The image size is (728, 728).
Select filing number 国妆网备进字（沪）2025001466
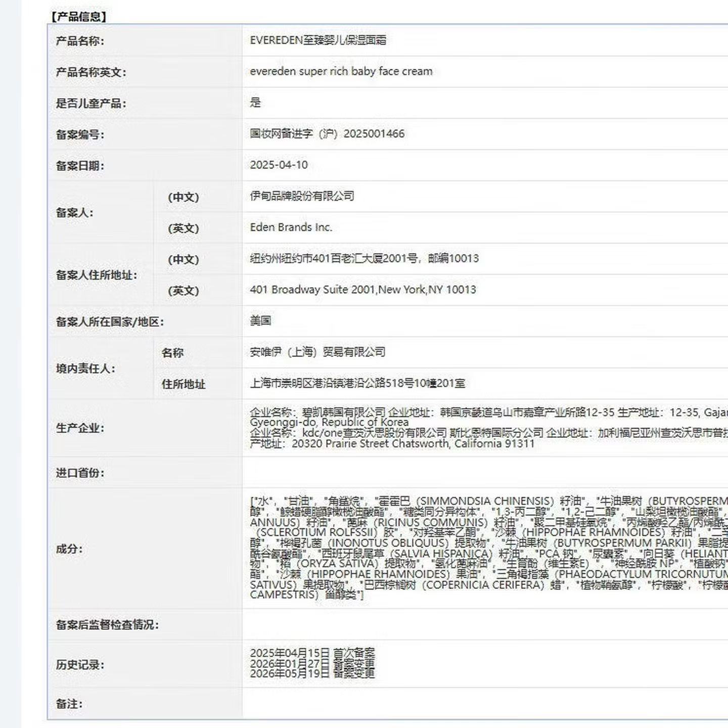(327, 133)
